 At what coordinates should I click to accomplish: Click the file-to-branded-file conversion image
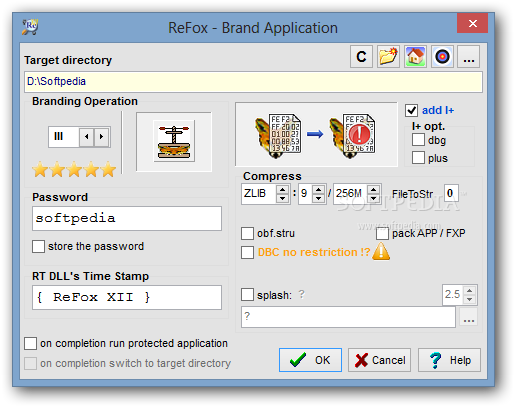point(316,134)
